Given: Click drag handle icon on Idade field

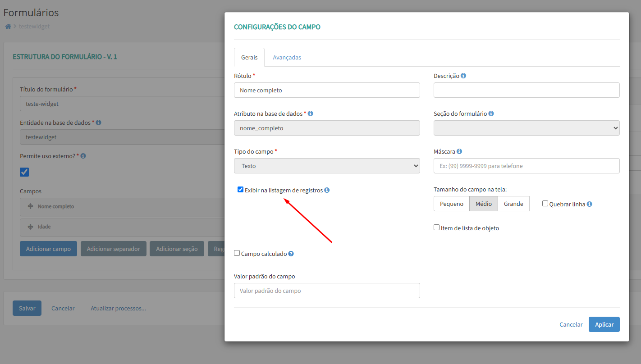Looking at the screenshot, I should click(30, 227).
